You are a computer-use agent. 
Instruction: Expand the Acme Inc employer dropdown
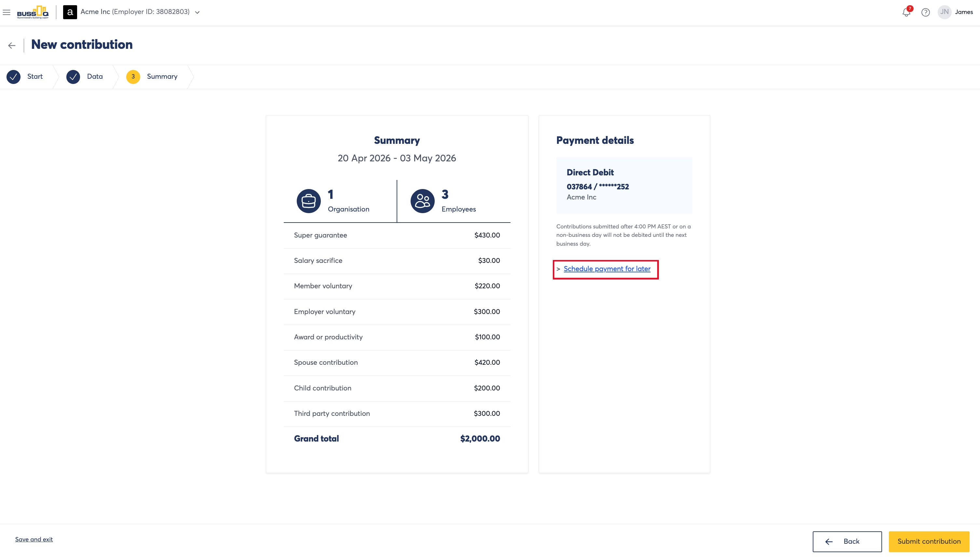(197, 12)
